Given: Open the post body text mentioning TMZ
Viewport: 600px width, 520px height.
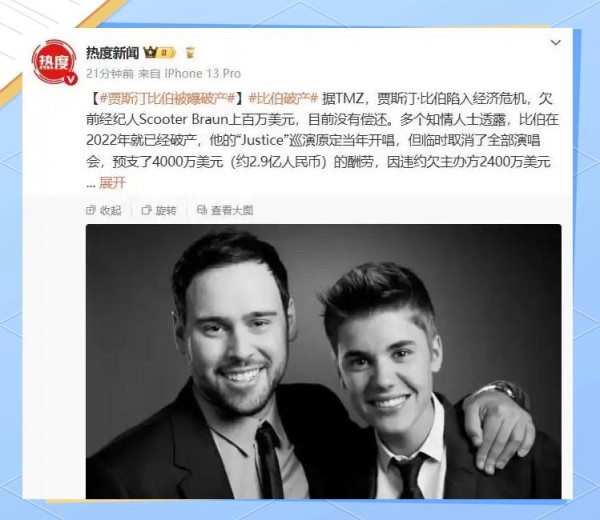Looking at the screenshot, I should 322,140.
